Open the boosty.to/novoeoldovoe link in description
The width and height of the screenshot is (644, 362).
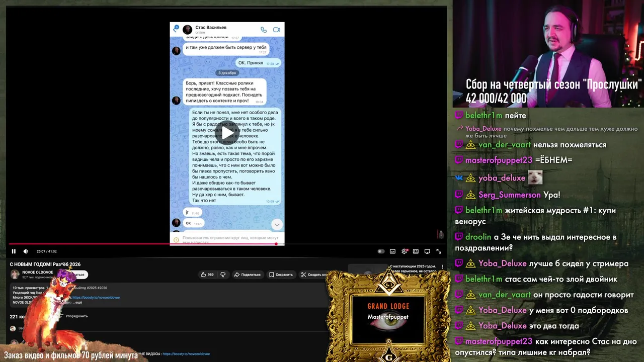click(96, 297)
